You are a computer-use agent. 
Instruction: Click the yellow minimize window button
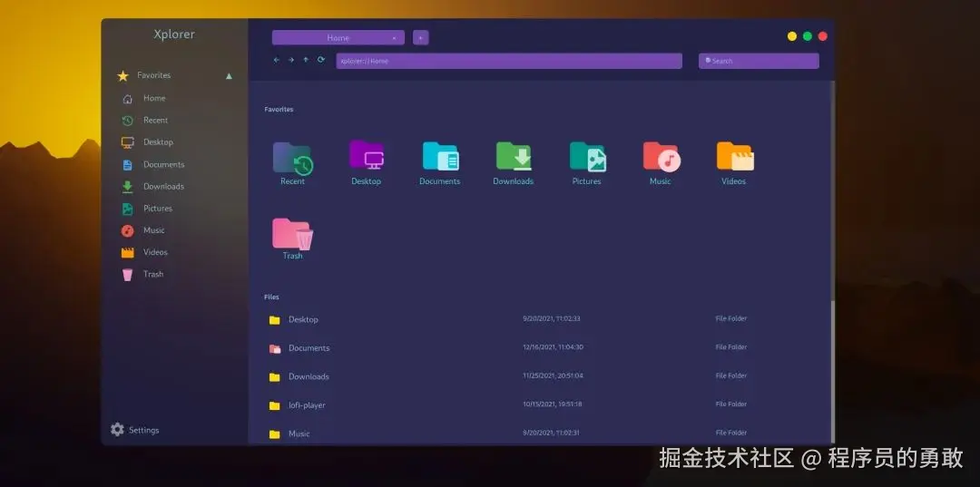pos(792,36)
